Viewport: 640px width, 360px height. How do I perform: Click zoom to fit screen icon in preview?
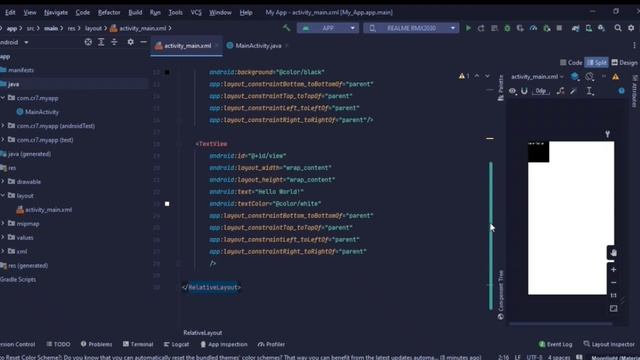click(x=613, y=308)
